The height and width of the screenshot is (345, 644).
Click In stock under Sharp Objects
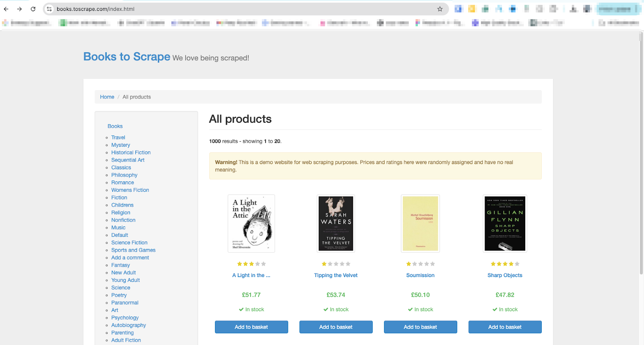coord(505,310)
